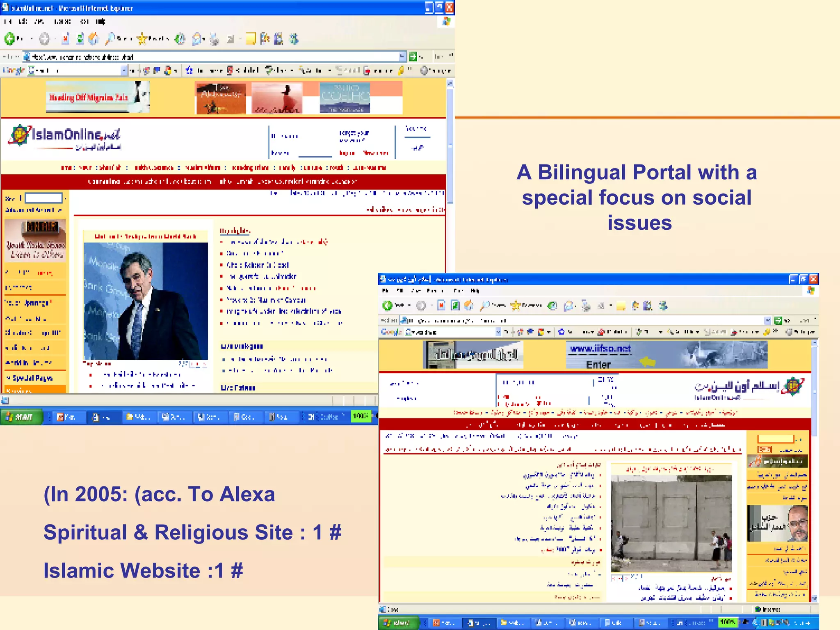Screen dimensions: 840x630
Task: Open History icon in English IslamOnline window
Action: tap(180, 39)
